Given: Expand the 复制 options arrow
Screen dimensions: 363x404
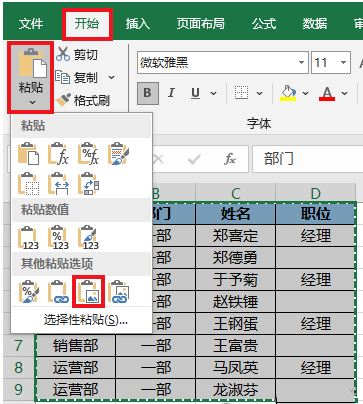Looking at the screenshot, I should (112, 77).
